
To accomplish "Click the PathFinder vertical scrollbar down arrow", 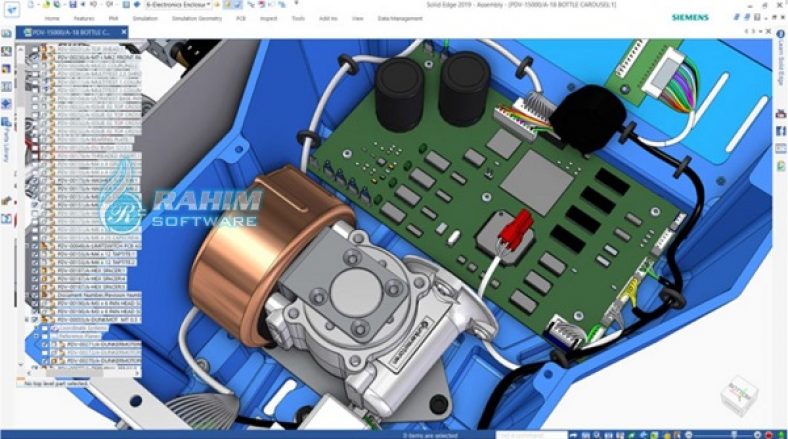I will (21, 365).
